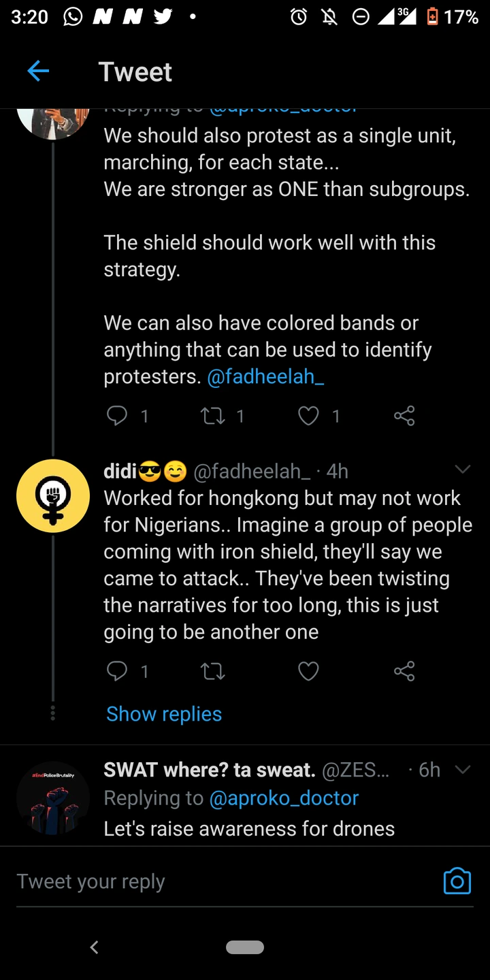Image resolution: width=490 pixels, height=980 pixels.
Task: Open dropdown chevron on SWAT tweet
Action: click(463, 770)
